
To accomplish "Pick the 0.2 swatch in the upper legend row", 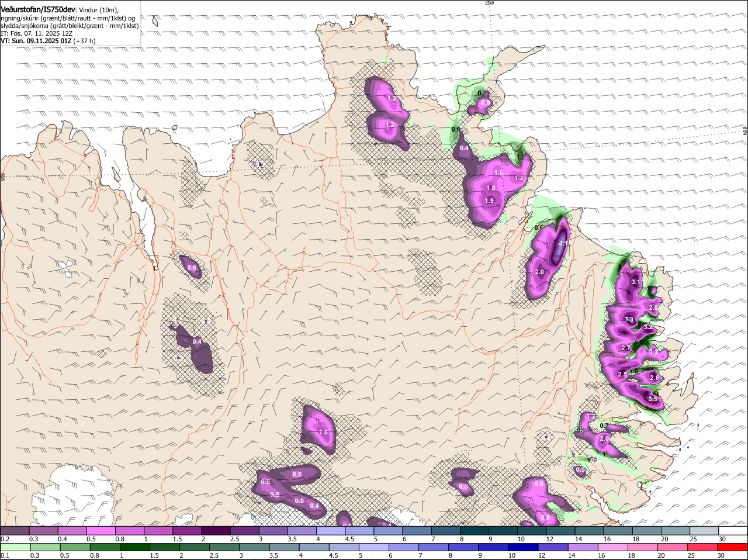I will coord(15,531).
